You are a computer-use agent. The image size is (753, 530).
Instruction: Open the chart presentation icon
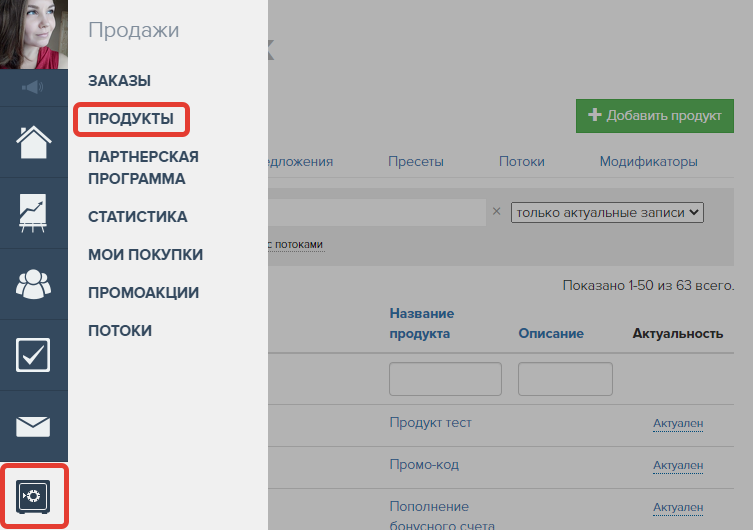tap(34, 213)
